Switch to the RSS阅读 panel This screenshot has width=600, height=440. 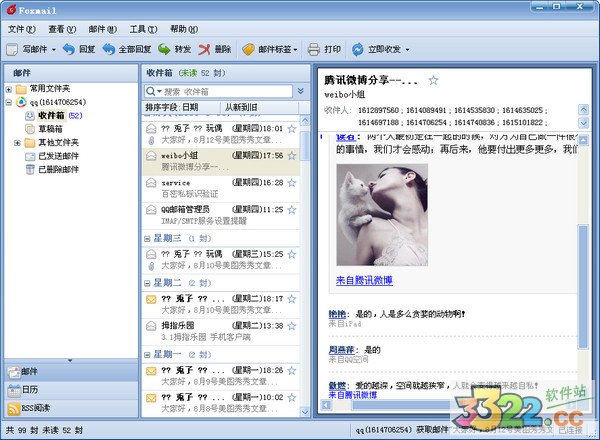click(x=71, y=409)
